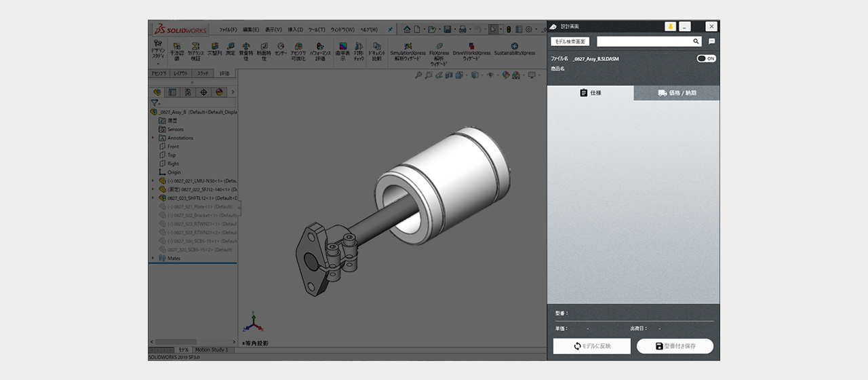Image resolution: width=868 pixels, height=380 pixels.
Task: Click the モデルに反映 button
Action: pyautogui.click(x=591, y=346)
